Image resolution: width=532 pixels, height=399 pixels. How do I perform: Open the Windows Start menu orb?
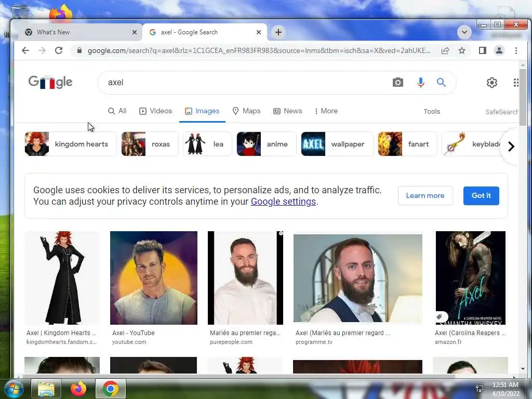pyautogui.click(x=14, y=389)
